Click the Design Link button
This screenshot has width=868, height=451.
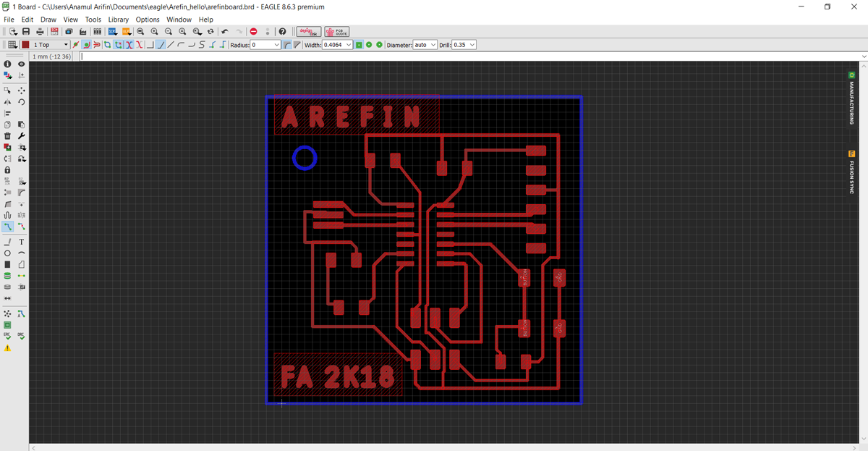[x=310, y=32]
